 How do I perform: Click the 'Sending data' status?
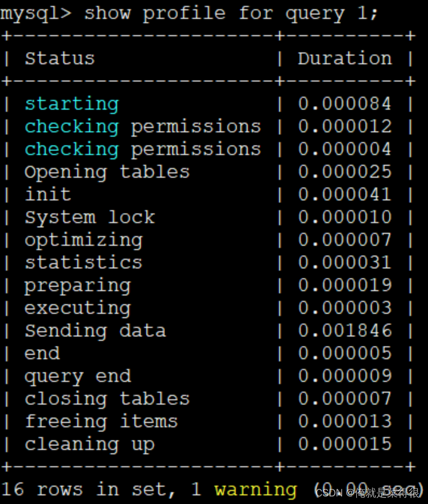click(96, 331)
